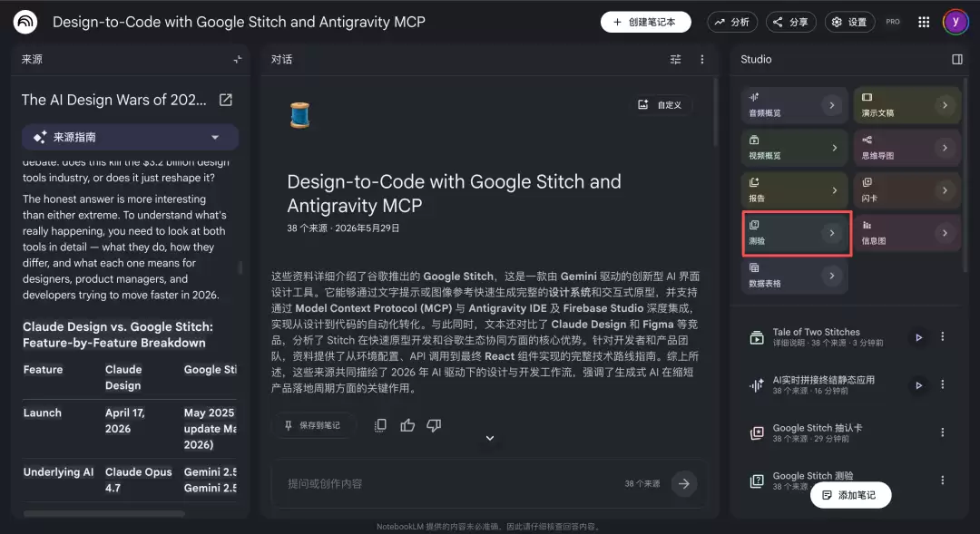This screenshot has height=534, width=980.
Task: Open the 对话 panel three-dot menu
Action: click(701, 59)
